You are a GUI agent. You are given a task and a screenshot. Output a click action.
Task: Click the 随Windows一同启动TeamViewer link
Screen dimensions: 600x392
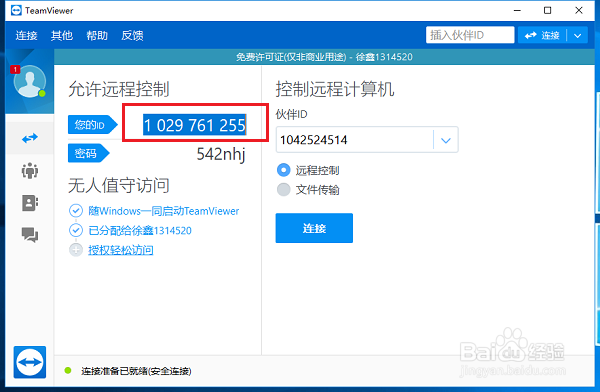coord(164,211)
